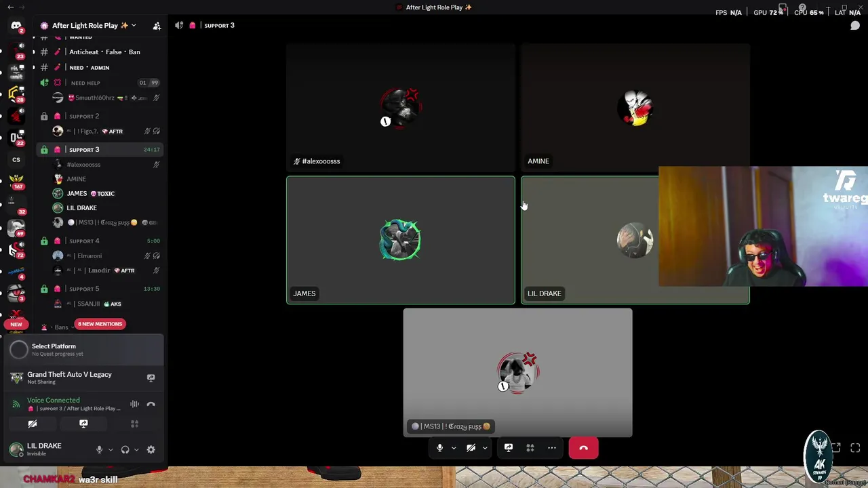Open the server icon with 72 badge

coord(16,249)
